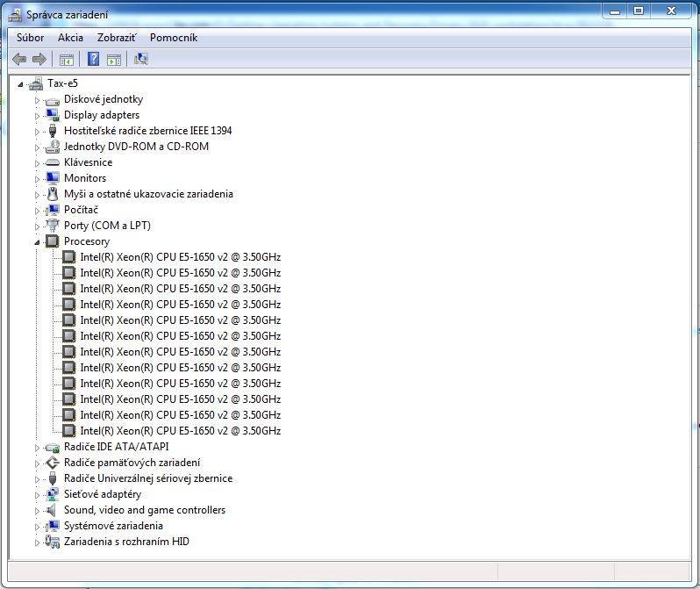Click the Porty (COM a LPT) icon

click(x=53, y=226)
